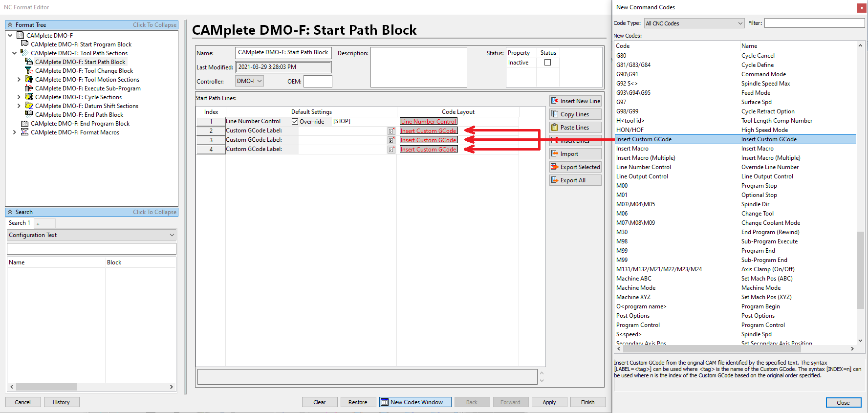
Task: Add a new search tab
Action: [x=38, y=223]
